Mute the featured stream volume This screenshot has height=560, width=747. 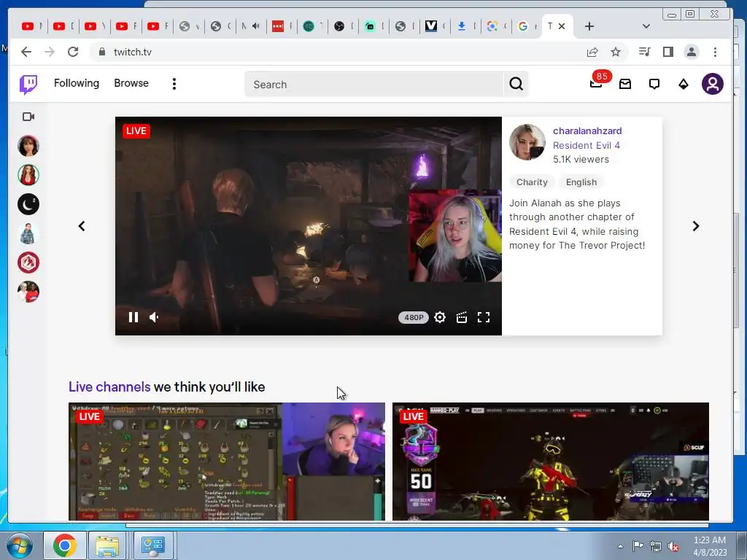[x=155, y=317]
